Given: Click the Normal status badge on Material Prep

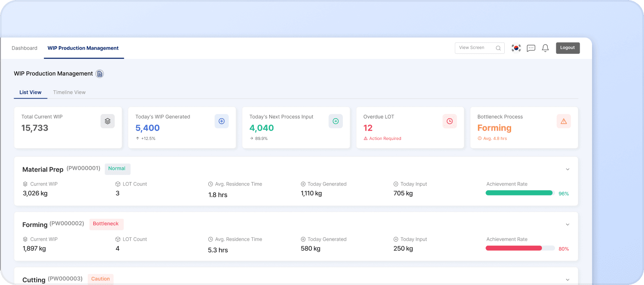Looking at the screenshot, I should [x=117, y=169].
